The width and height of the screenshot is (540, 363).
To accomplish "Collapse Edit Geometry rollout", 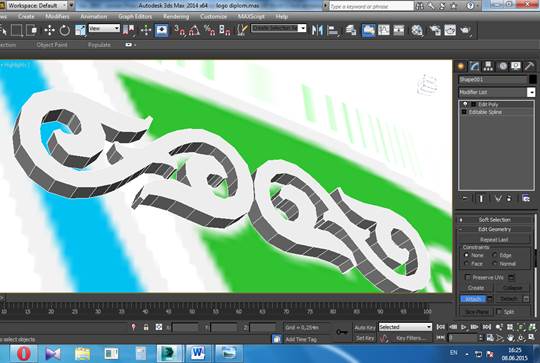I will click(494, 229).
